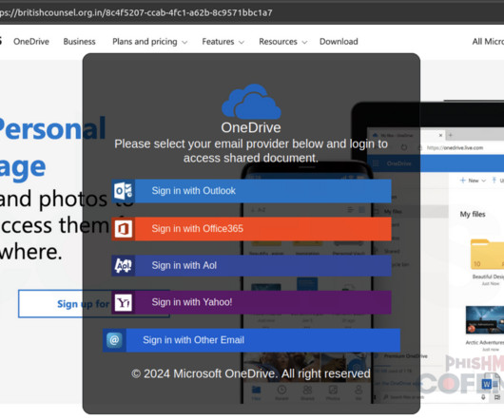Viewport: 504px width, 420px height.
Task: Expand the Resources dropdown
Action: click(283, 42)
